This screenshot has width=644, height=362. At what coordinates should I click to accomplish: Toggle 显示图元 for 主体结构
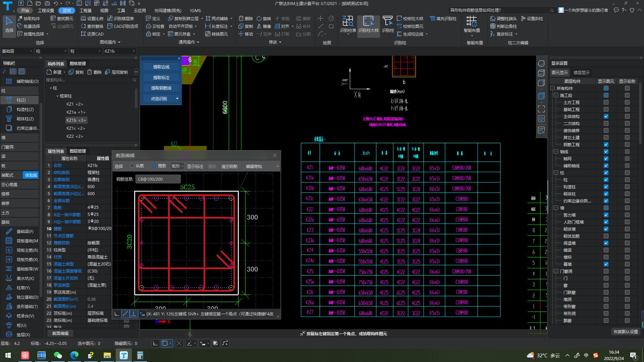[x=606, y=116]
